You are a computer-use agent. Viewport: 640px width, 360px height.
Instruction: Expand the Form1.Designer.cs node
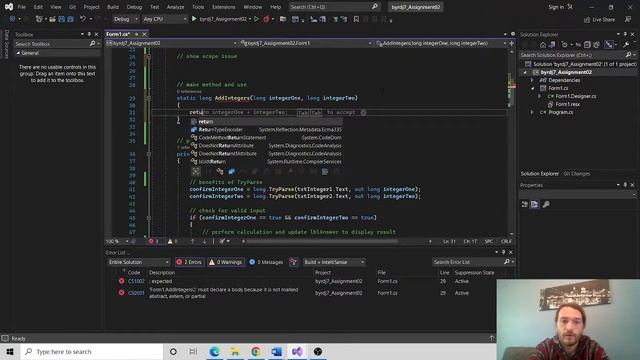pos(540,96)
